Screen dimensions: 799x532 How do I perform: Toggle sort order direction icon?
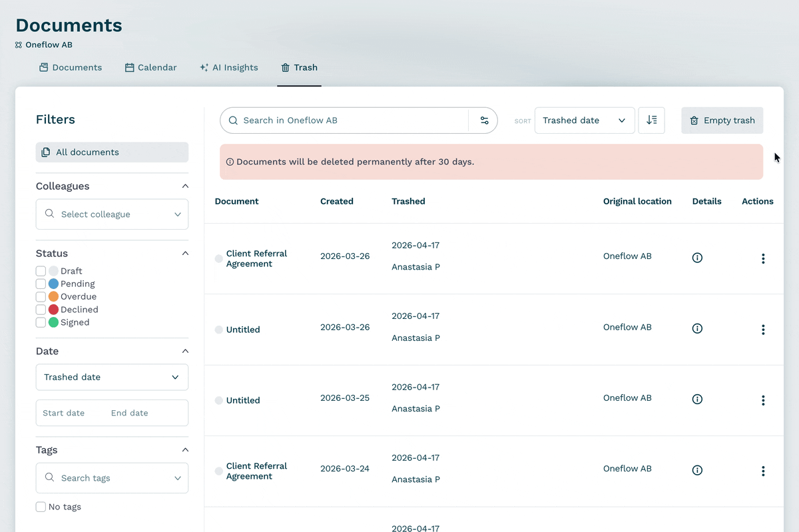click(651, 121)
